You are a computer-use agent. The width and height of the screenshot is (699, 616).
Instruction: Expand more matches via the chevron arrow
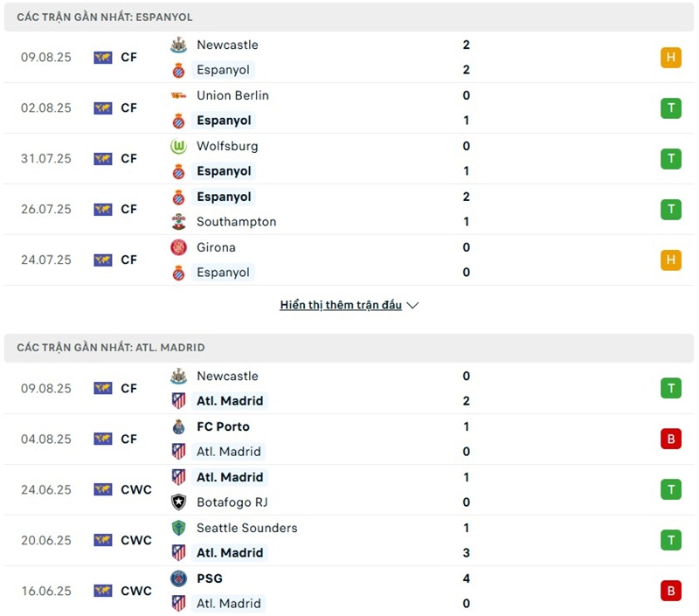tap(413, 306)
